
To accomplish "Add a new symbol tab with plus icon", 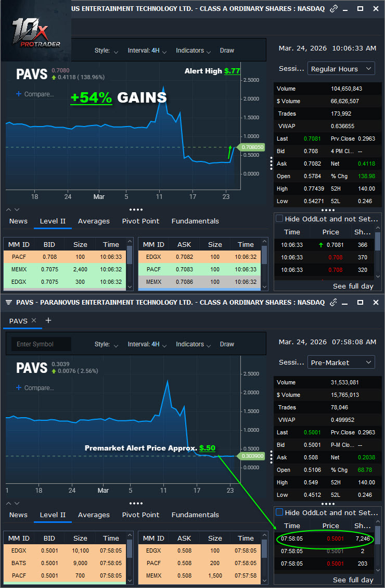I will point(48,320).
